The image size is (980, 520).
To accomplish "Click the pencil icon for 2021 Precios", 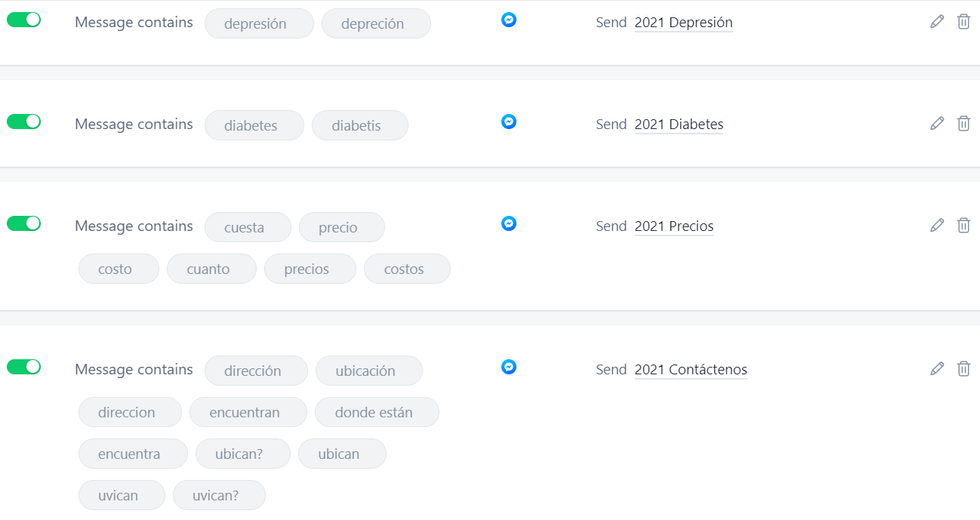I will [x=937, y=226].
